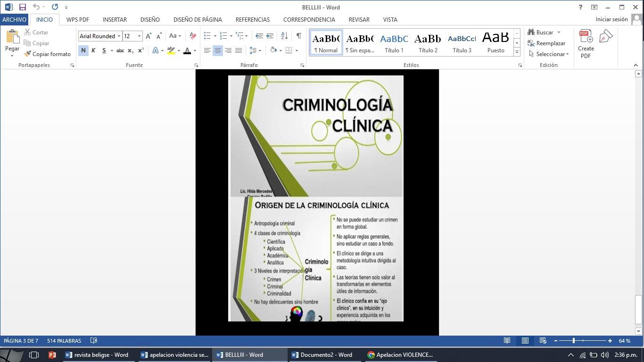644x362 pixels.
Task: Apply the Título 1 style
Action: tap(394, 43)
